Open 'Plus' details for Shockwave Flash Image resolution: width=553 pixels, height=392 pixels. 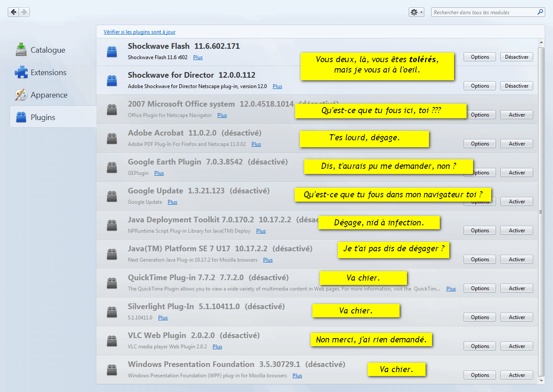click(x=198, y=57)
